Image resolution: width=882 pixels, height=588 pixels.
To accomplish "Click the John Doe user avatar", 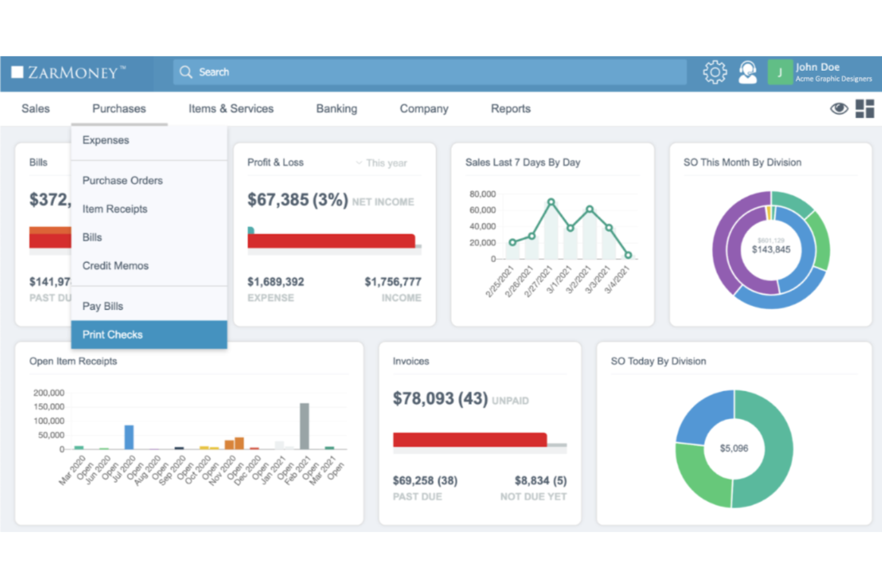I will tap(779, 71).
